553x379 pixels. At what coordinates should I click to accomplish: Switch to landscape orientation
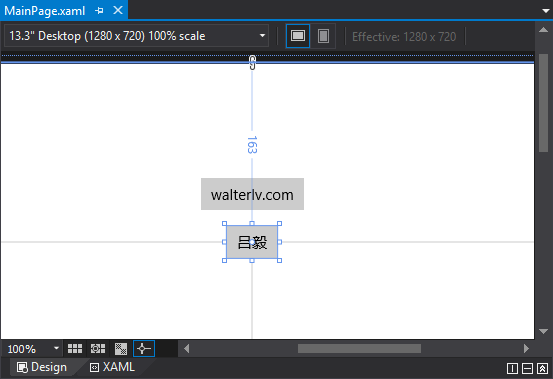point(298,36)
